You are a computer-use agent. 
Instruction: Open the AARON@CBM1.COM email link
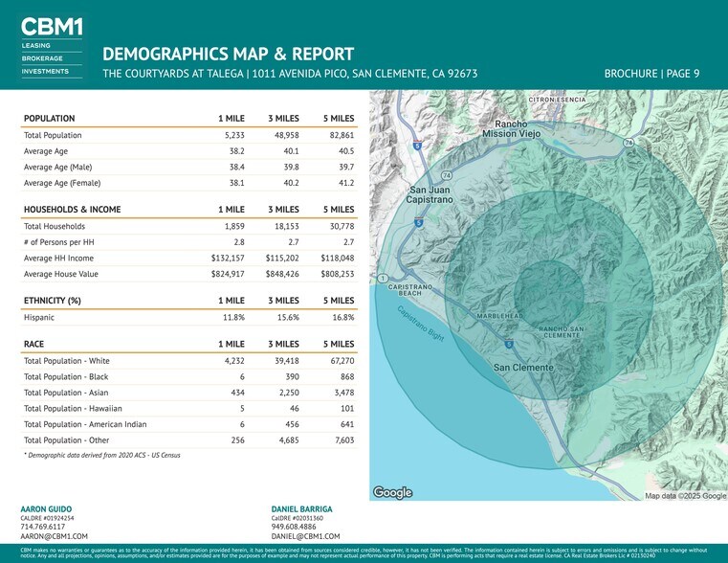(x=54, y=537)
